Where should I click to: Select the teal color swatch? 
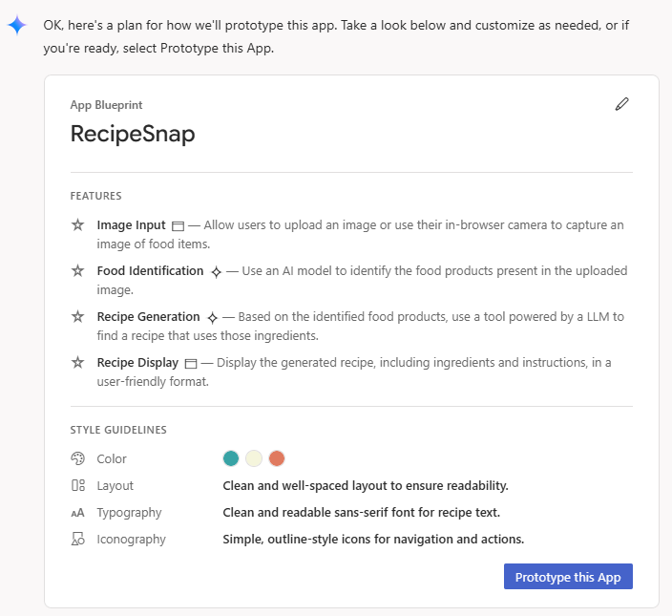pos(231,458)
